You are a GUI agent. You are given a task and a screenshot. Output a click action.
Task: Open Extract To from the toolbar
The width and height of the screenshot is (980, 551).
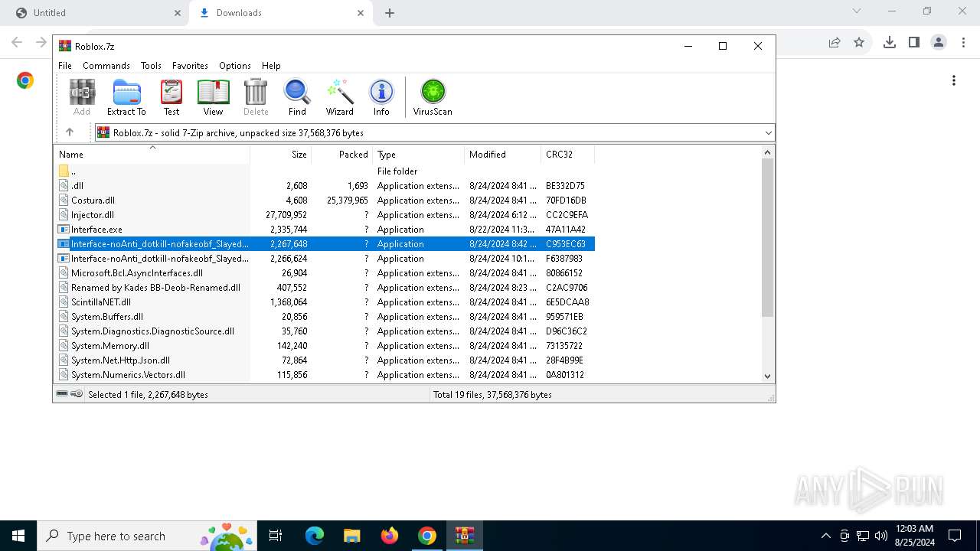[126, 97]
